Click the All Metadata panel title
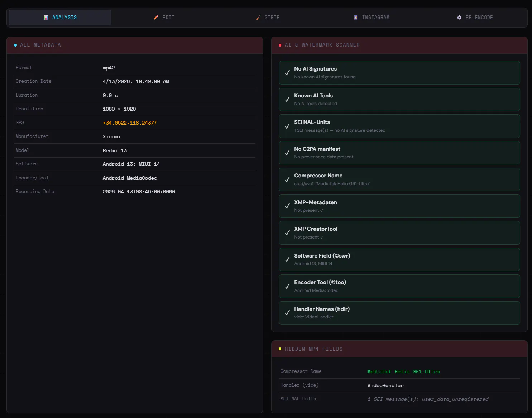This screenshot has height=418, width=532. coord(40,45)
